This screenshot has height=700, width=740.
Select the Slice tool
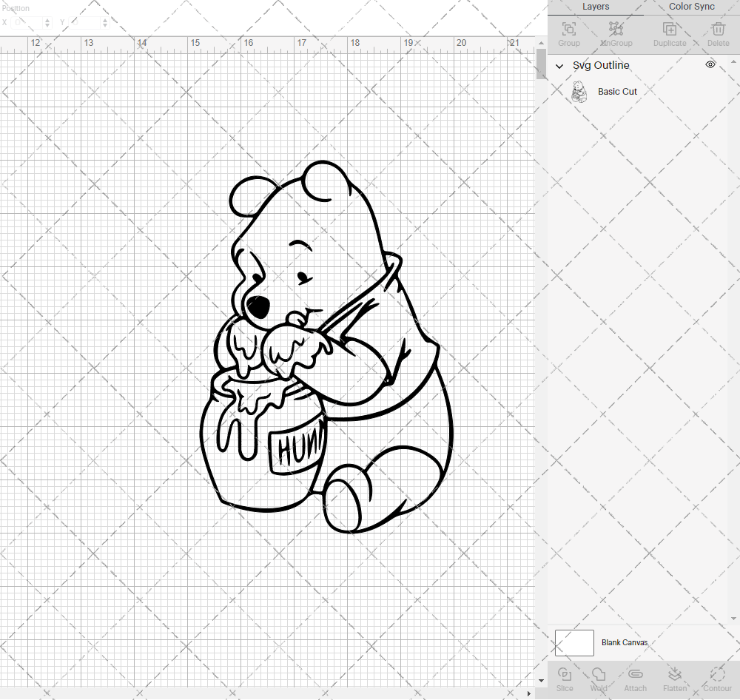565,676
